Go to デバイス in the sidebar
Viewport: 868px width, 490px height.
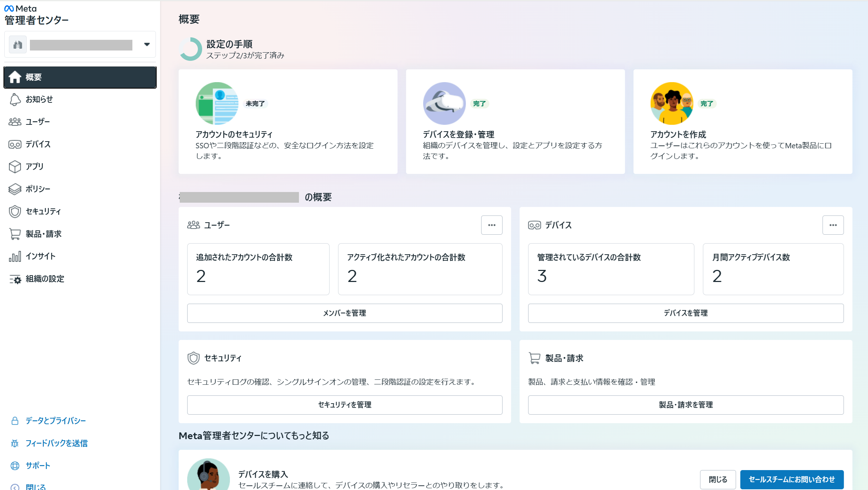tap(80, 144)
